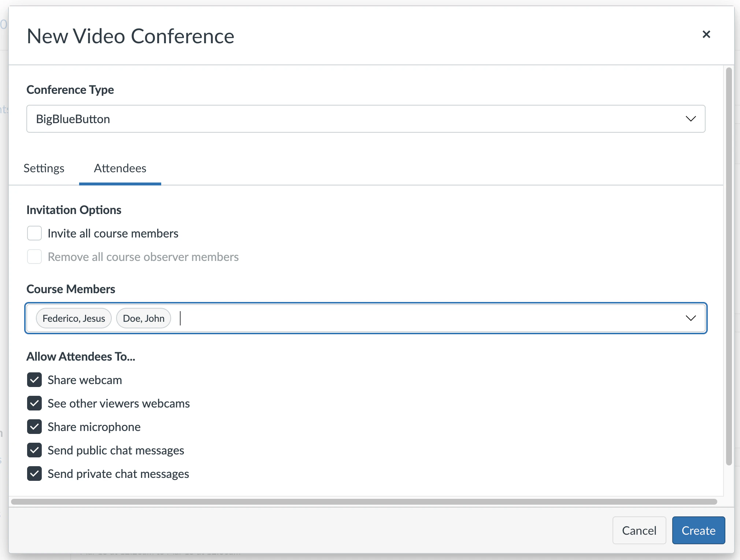The height and width of the screenshot is (560, 740).
Task: Click the Create button
Action: click(698, 530)
